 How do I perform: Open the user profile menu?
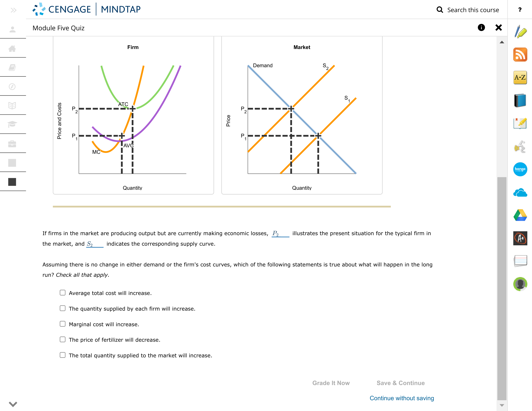pos(13,29)
